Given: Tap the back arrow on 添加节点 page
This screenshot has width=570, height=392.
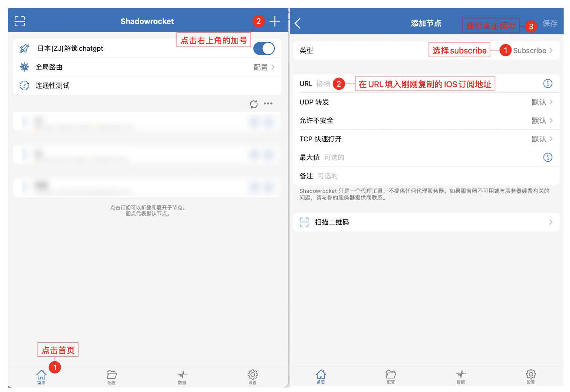Looking at the screenshot, I should [298, 23].
